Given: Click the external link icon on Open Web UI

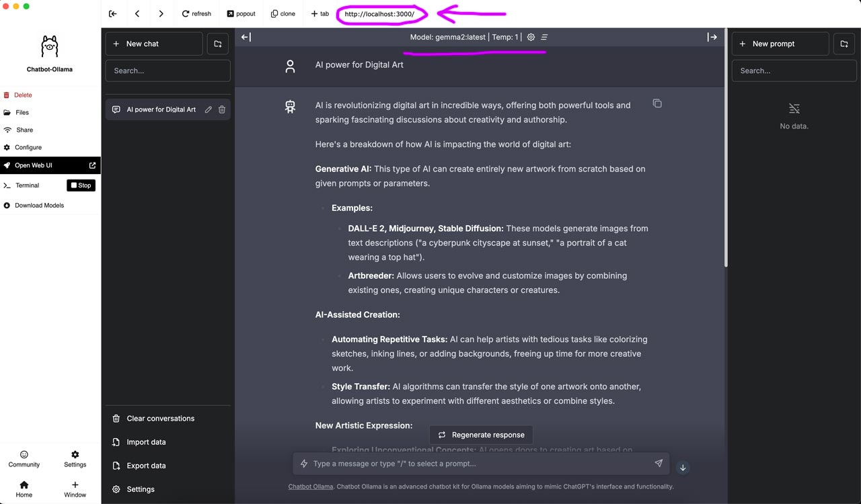Looking at the screenshot, I should (93, 165).
